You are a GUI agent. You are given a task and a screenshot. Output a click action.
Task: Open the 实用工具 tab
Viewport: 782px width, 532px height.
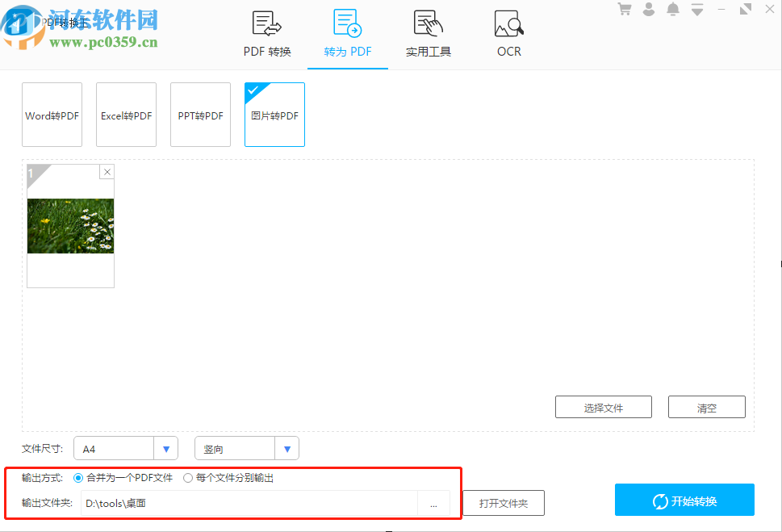point(428,34)
